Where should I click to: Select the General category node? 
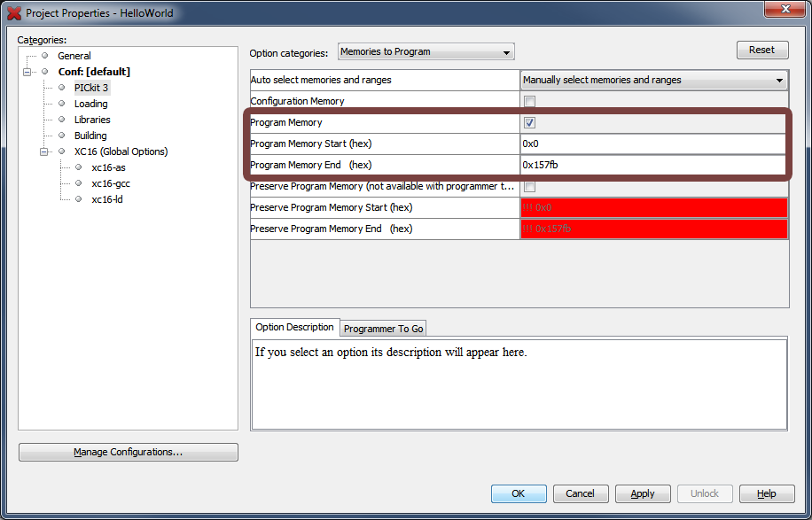[x=74, y=56]
